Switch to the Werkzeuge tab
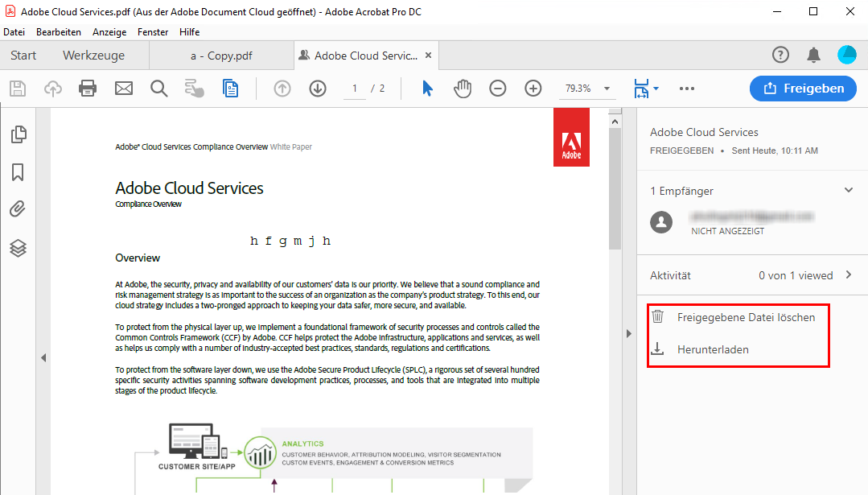Viewport: 868px width, 495px height. pos(93,56)
